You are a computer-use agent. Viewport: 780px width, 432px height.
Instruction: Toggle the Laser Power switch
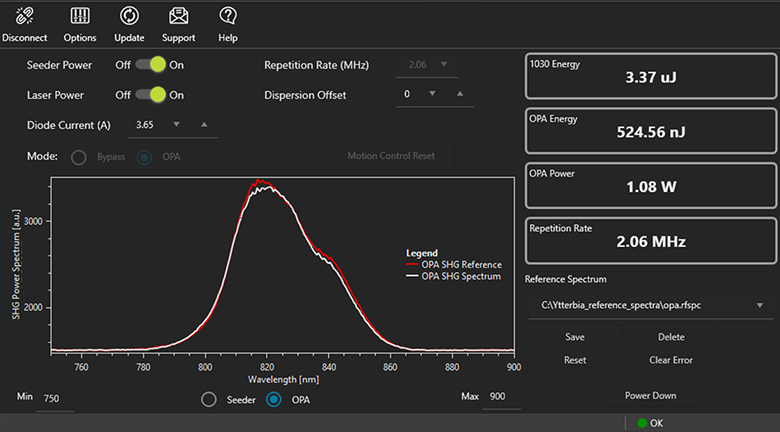150,95
